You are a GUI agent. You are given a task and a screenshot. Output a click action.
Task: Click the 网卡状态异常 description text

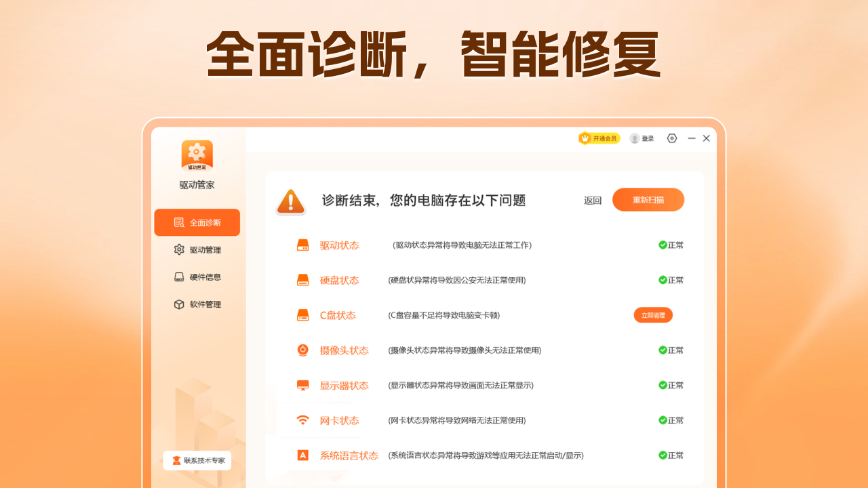[457, 420]
